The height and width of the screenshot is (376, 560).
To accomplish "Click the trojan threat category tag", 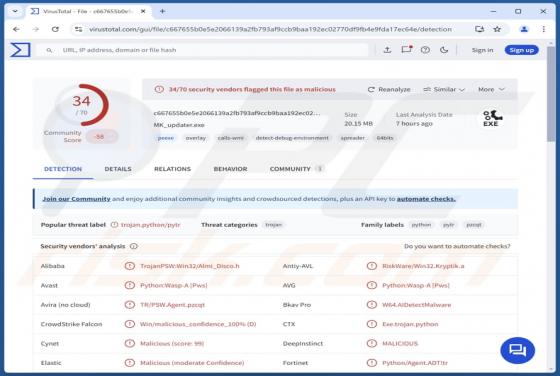I will [x=274, y=225].
